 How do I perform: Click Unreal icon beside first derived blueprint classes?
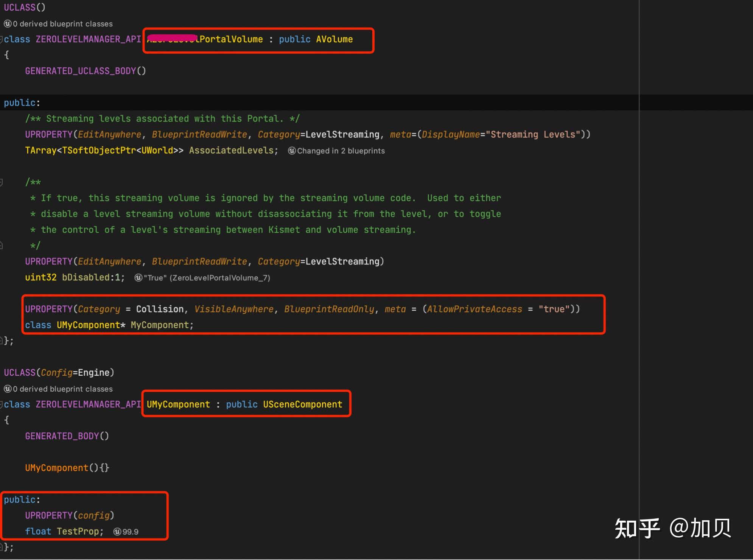click(8, 24)
